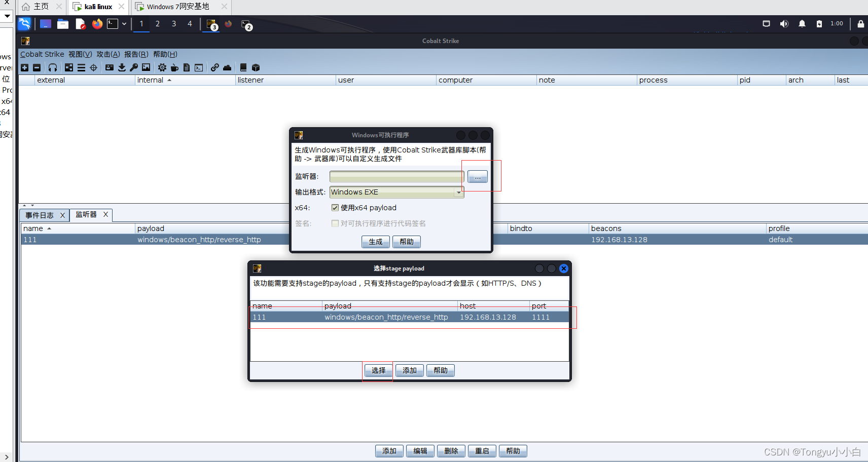Image resolution: width=868 pixels, height=462 pixels.
Task: Open the 攻击(A) menu
Action: [x=108, y=54]
